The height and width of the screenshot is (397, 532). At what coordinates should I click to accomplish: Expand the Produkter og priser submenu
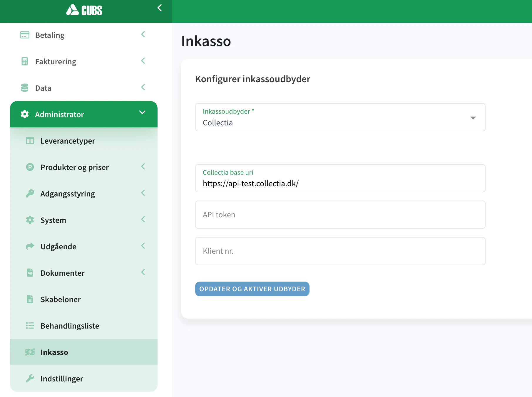(x=143, y=166)
